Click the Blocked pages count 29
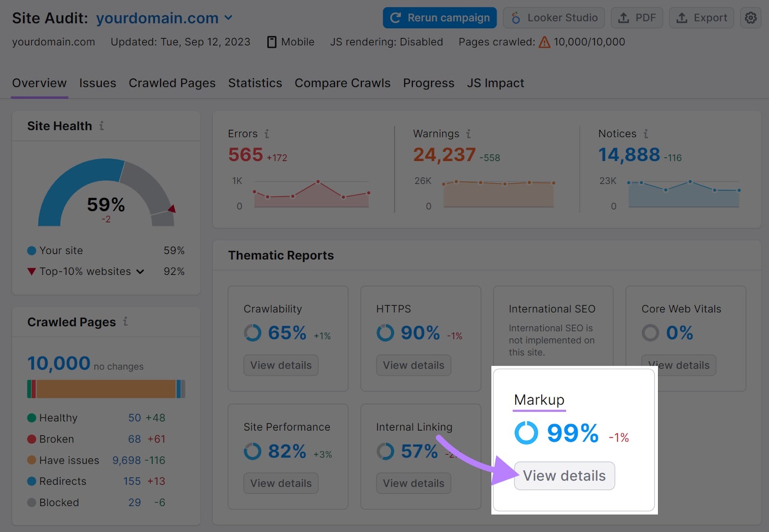The image size is (769, 532). click(x=135, y=502)
